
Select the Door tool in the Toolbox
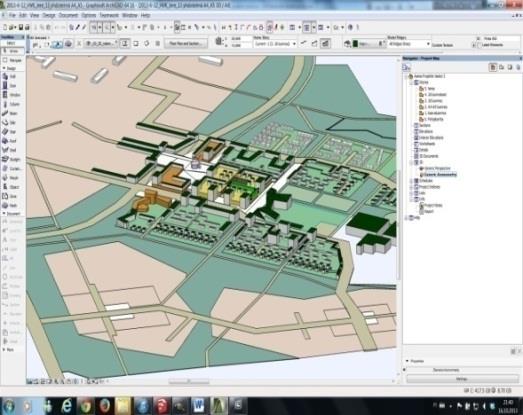[x=12, y=86]
